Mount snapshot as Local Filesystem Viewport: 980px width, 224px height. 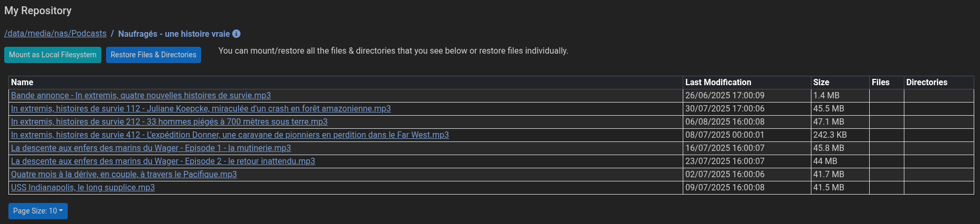click(53, 55)
